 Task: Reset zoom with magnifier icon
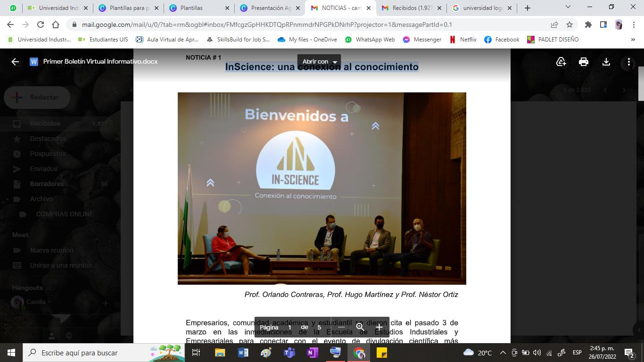(360, 327)
